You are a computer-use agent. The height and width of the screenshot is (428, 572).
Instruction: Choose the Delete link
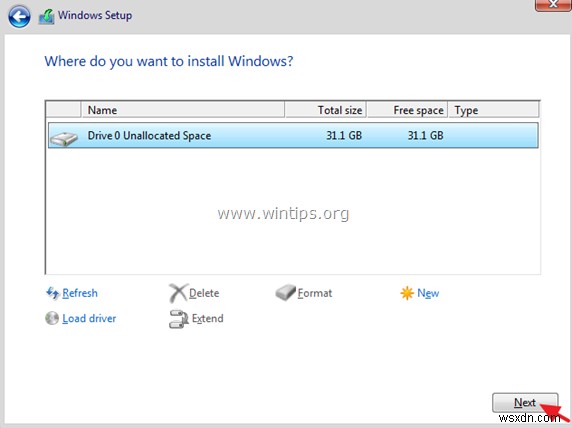tap(204, 293)
